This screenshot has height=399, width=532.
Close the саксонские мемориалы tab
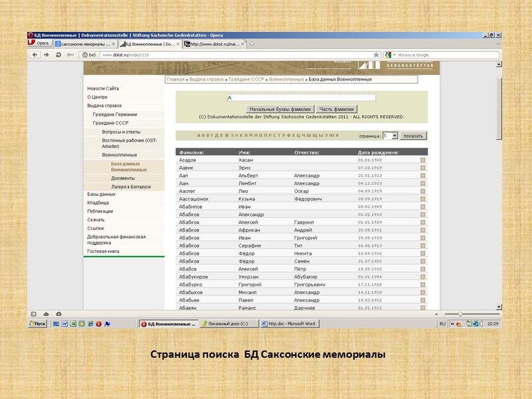[x=113, y=44]
